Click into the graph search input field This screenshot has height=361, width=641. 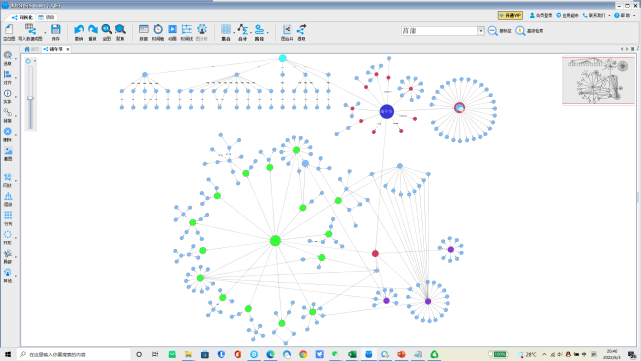pyautogui.click(x=439, y=31)
